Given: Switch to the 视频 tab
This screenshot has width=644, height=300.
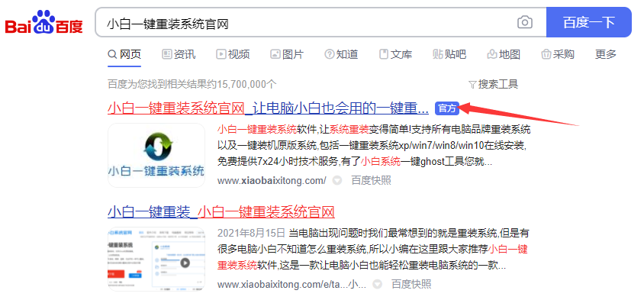Looking at the screenshot, I should click(233, 54).
